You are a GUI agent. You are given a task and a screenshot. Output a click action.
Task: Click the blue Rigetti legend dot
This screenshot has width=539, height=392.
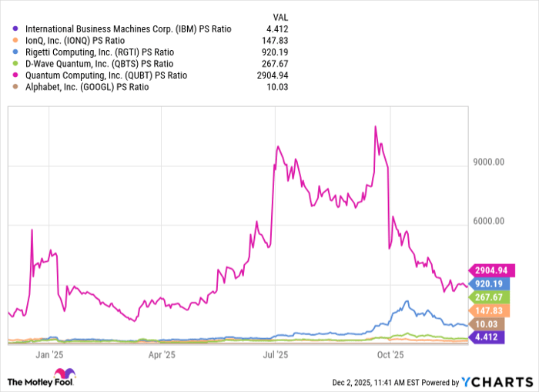tap(15, 52)
